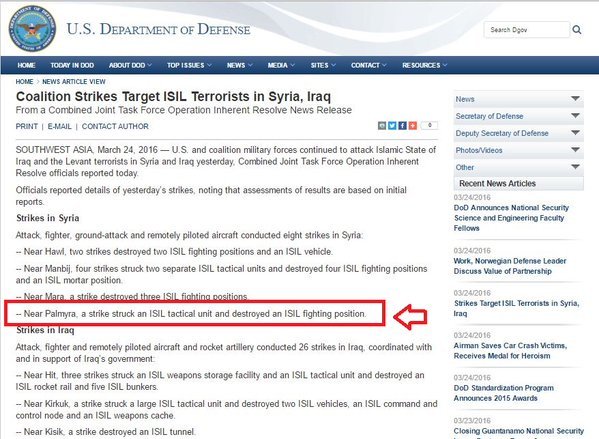This screenshot has height=439, width=599.
Task: Click the Department of Defense seal logo
Action: [32, 29]
